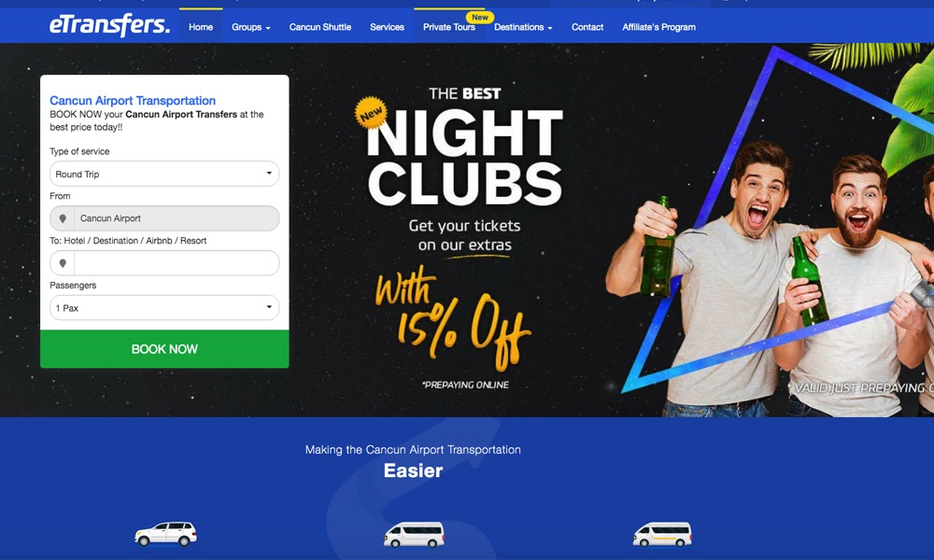
Task: Select the white van icon in the middle
Action: point(414,535)
